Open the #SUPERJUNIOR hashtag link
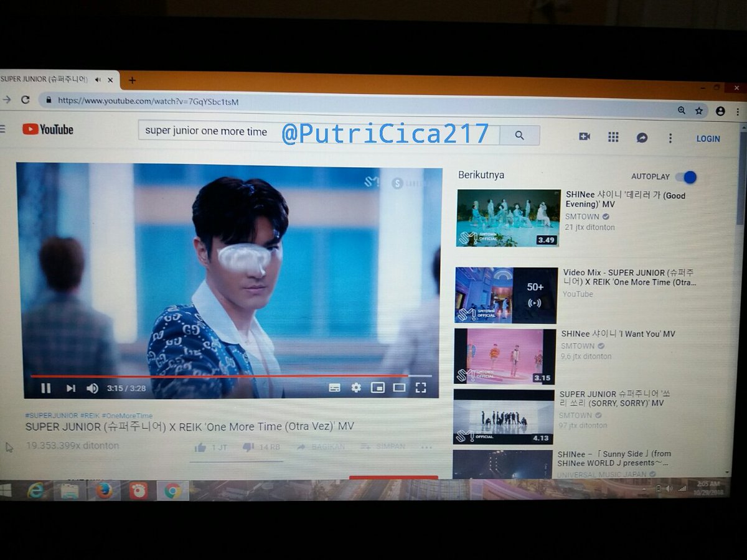This screenshot has height=560, width=747. (x=52, y=416)
